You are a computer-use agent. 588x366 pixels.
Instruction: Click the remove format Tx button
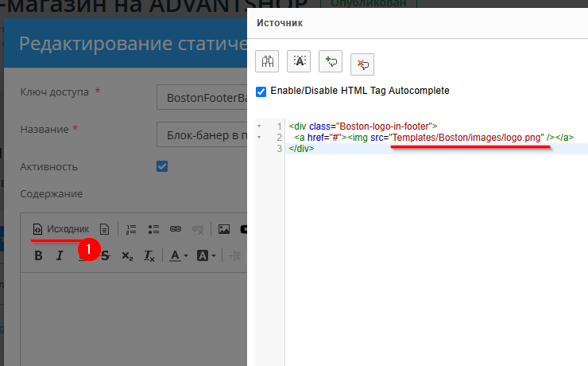pyautogui.click(x=149, y=255)
